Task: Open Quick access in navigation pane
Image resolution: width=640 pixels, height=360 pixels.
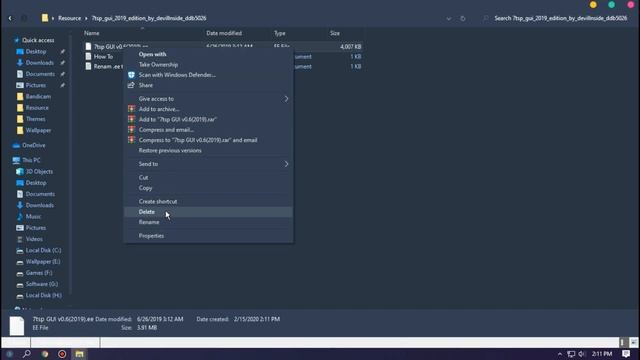Action: [x=38, y=40]
